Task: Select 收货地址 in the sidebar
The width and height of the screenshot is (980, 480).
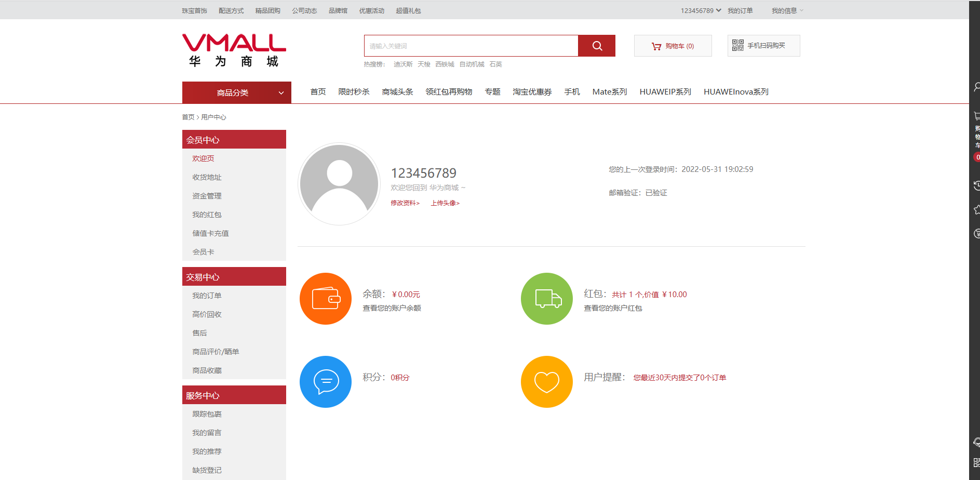Action: (207, 177)
